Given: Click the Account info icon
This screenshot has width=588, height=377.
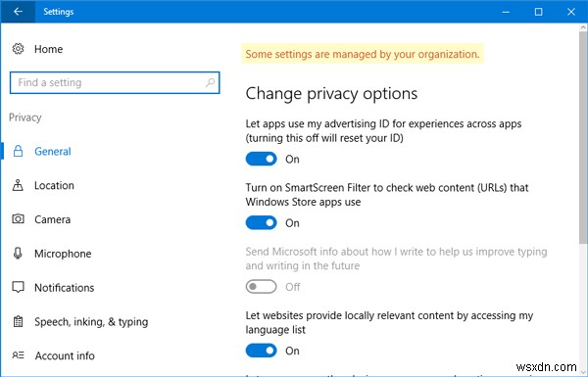Looking at the screenshot, I should click(x=18, y=354).
